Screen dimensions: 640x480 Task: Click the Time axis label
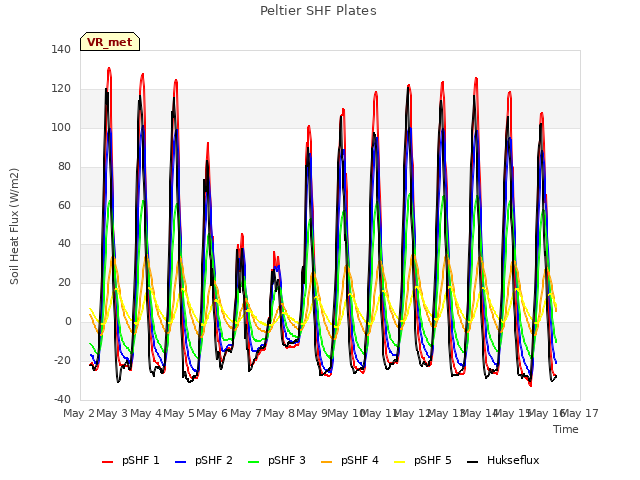pos(566,429)
